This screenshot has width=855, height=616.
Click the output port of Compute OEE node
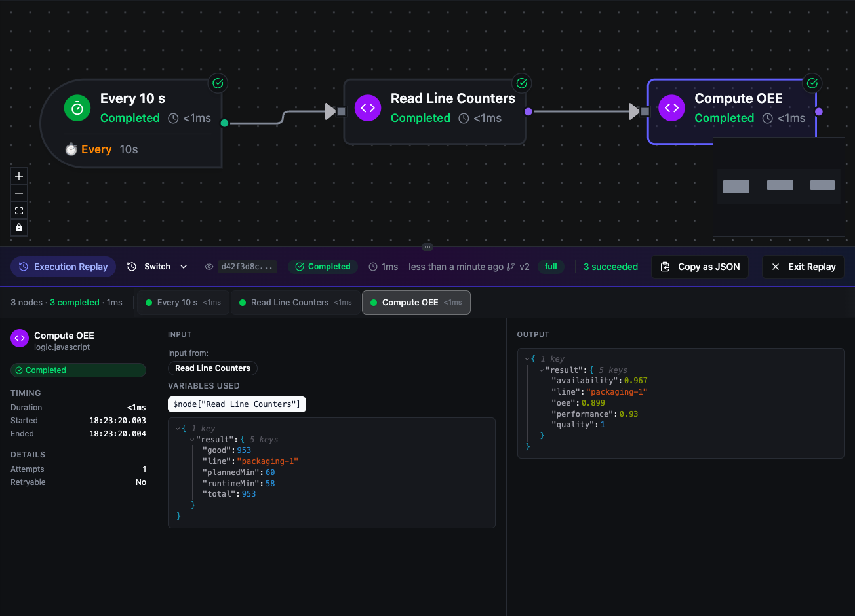pyautogui.click(x=818, y=111)
